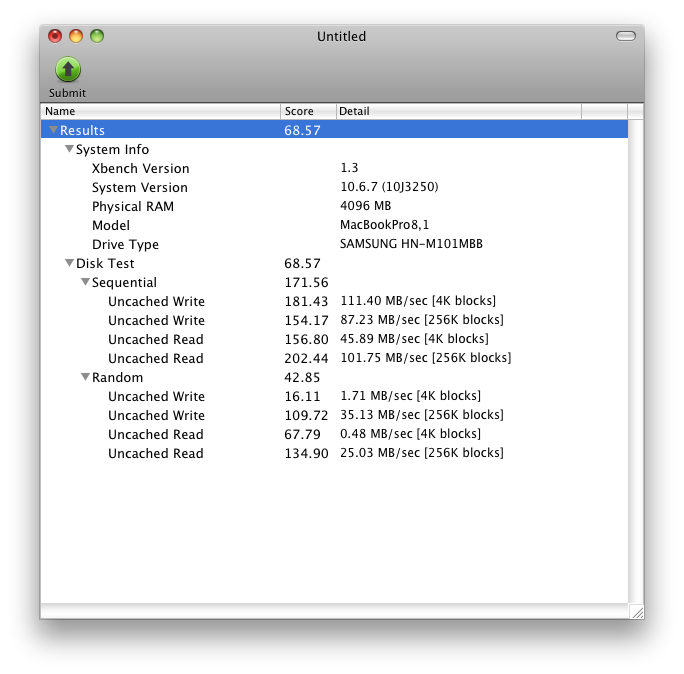Screen dimensions: 684x674
Task: Select Sequential Uncached Read 45.89 MB/sec row
Action: 334,339
